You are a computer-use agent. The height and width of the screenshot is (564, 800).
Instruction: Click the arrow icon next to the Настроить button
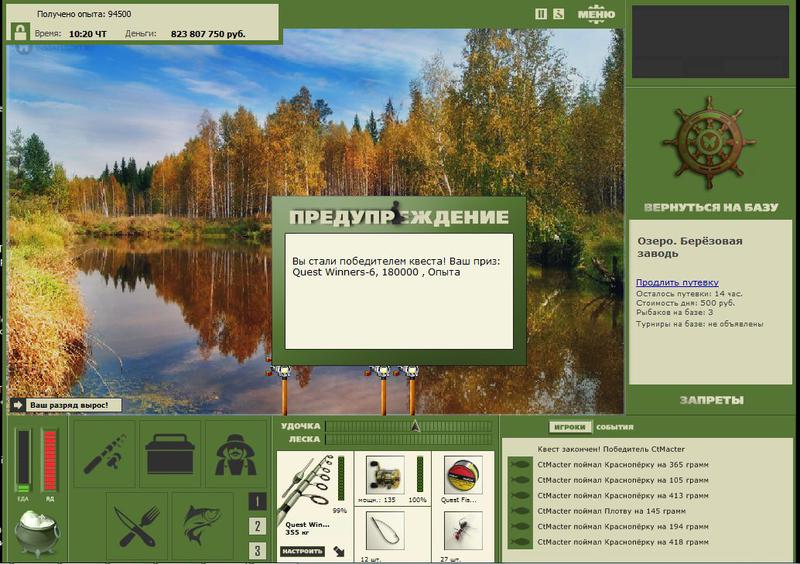click(x=339, y=551)
